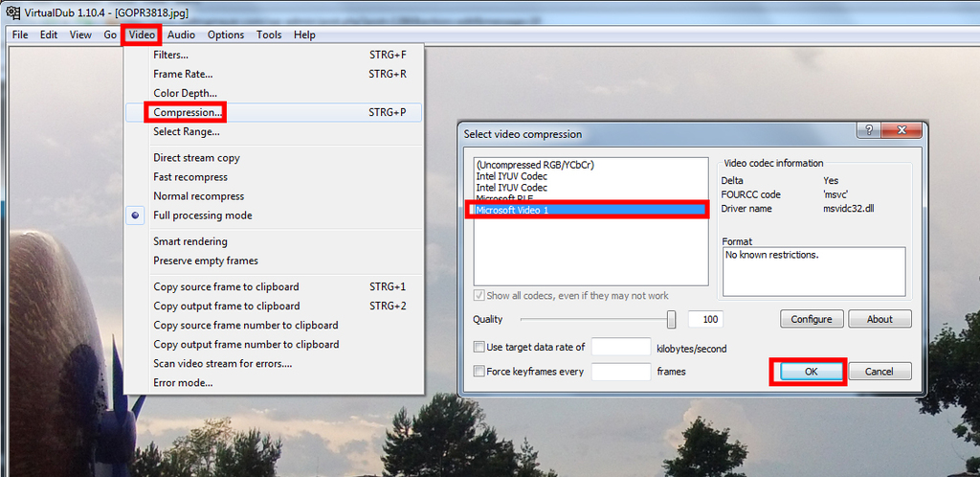Choose Copy source frame number to clipboard
The width and height of the screenshot is (980, 477).
(x=274, y=325)
